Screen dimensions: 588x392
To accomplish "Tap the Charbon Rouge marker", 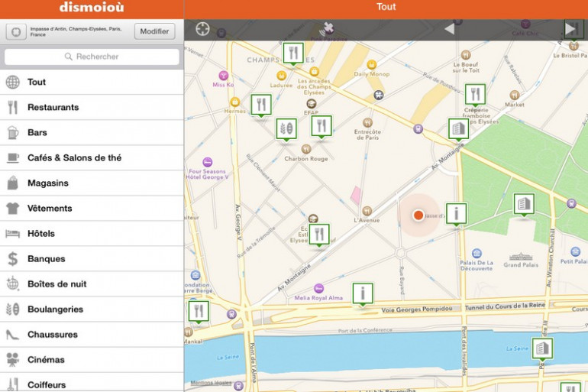I will click(x=306, y=149).
